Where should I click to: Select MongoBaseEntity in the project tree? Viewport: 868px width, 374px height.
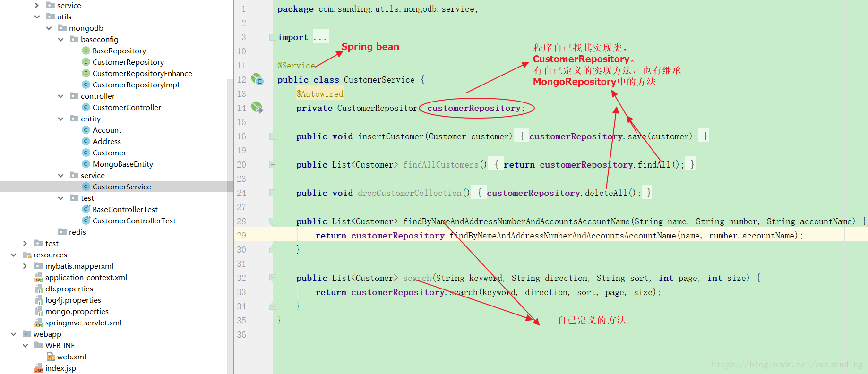(x=123, y=164)
